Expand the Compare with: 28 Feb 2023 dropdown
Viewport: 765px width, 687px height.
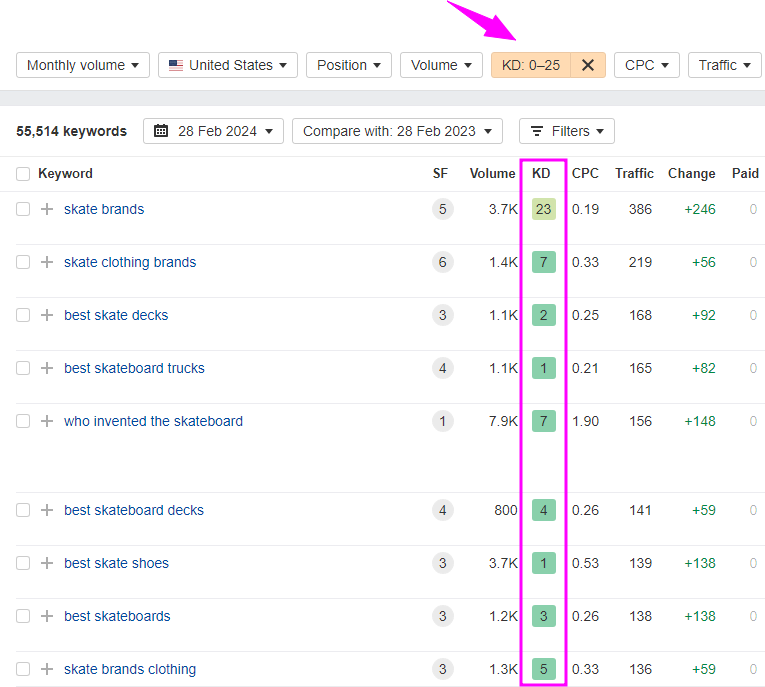click(x=397, y=131)
